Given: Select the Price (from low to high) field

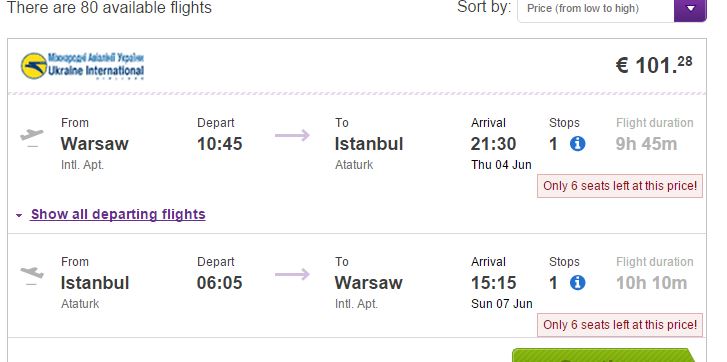Looking at the screenshot, I should click(596, 9).
